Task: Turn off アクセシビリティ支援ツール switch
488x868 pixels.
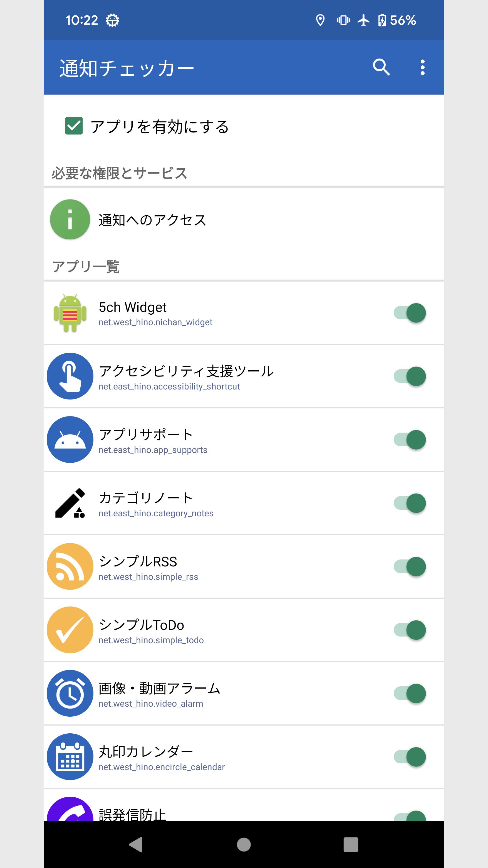Action: click(x=410, y=376)
